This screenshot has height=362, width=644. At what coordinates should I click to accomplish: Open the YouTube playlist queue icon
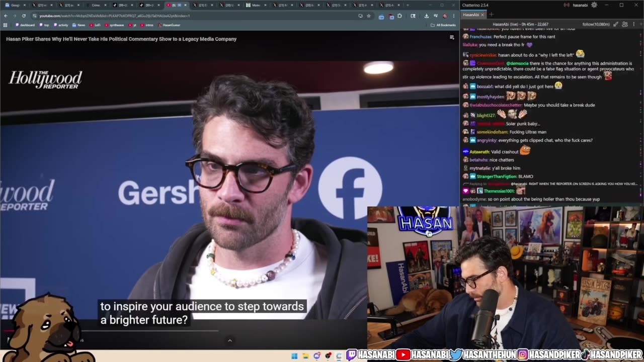451,37
